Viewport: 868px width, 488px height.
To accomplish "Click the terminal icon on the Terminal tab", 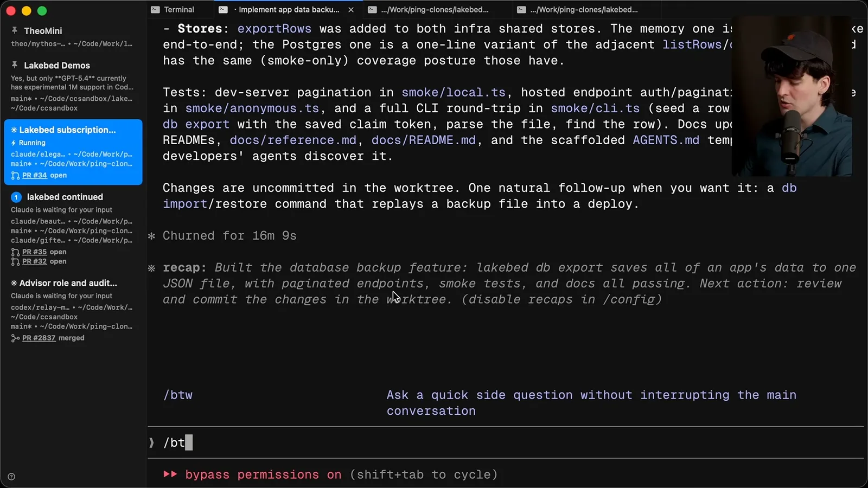I will coord(155,9).
